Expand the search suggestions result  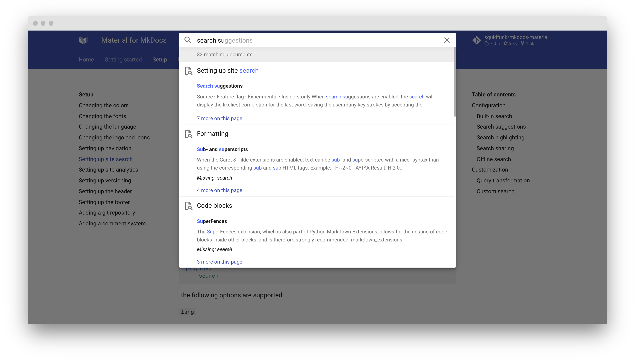(x=219, y=118)
